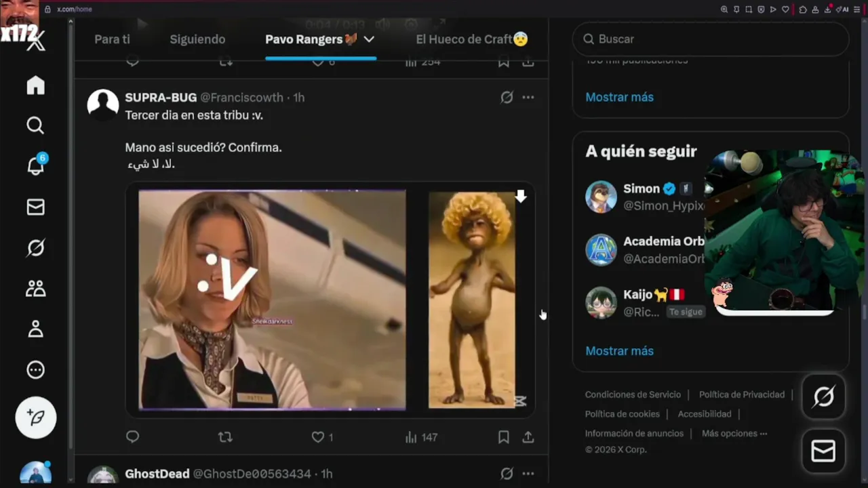Click the download arrow on the monkey image

point(521,197)
